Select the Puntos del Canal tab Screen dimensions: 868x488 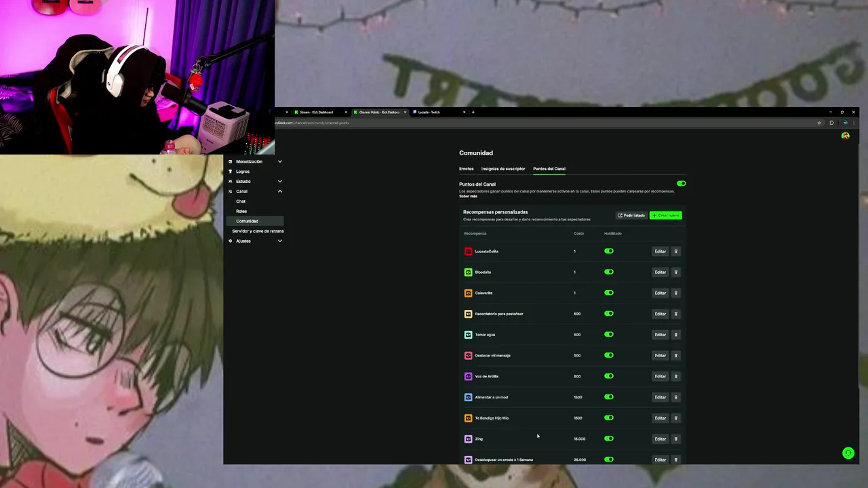[549, 169]
